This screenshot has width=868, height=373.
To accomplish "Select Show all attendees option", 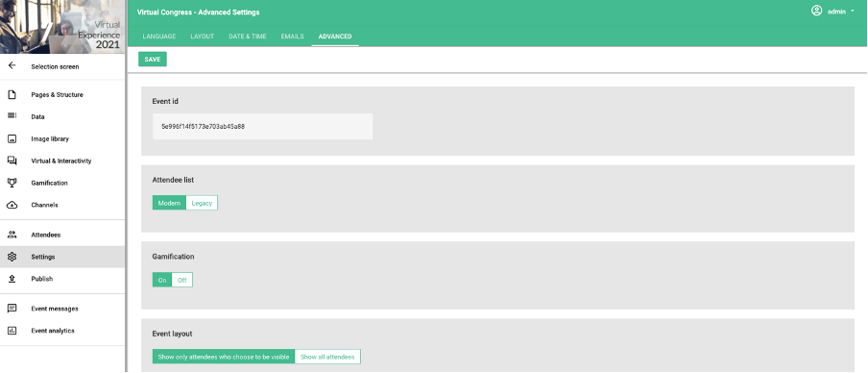I will [x=327, y=357].
